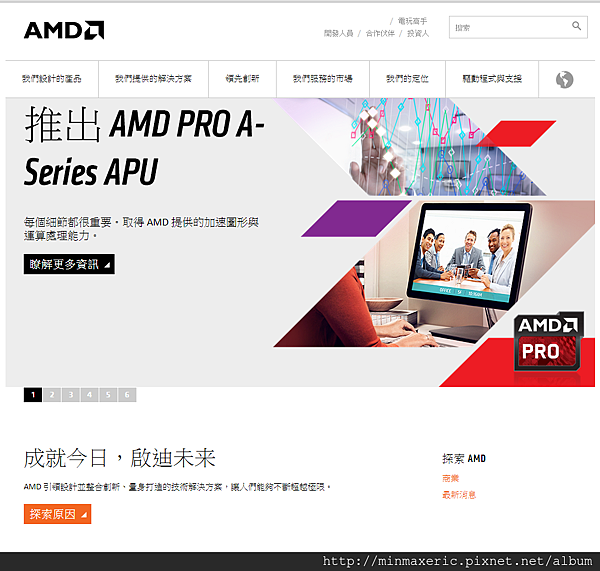Click the orange 探索原因 button

(x=57, y=514)
